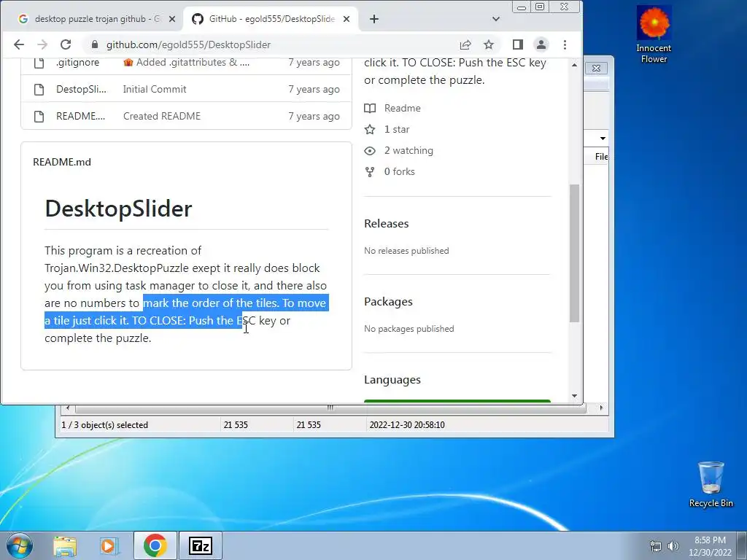Open the share page icon in address bar
The height and width of the screenshot is (560, 747).
465,44
